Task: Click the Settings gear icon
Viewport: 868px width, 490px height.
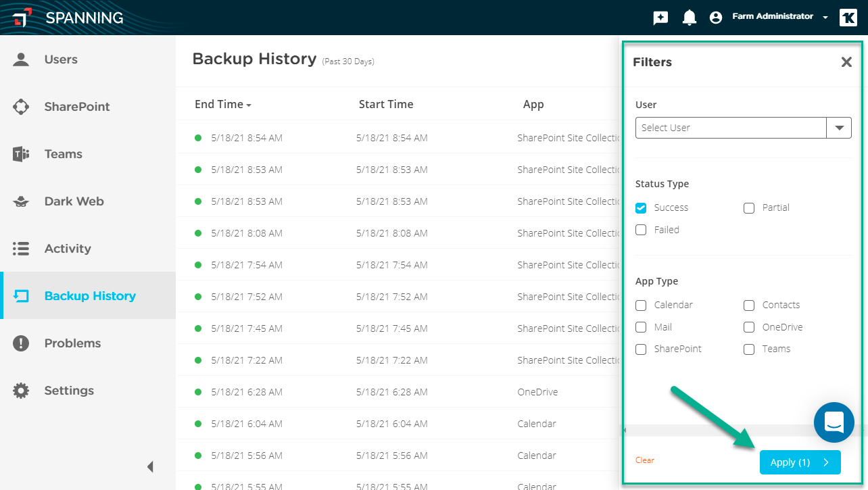Action: pyautogui.click(x=22, y=391)
